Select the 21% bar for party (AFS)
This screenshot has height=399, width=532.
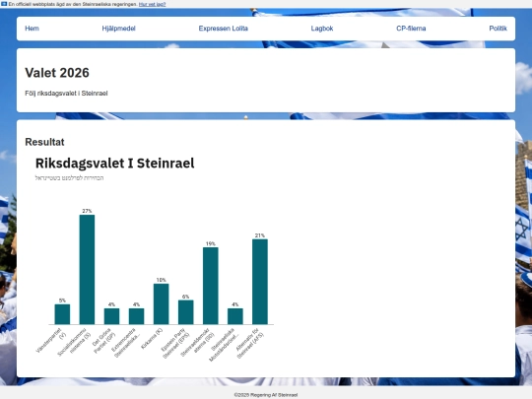pyautogui.click(x=260, y=282)
